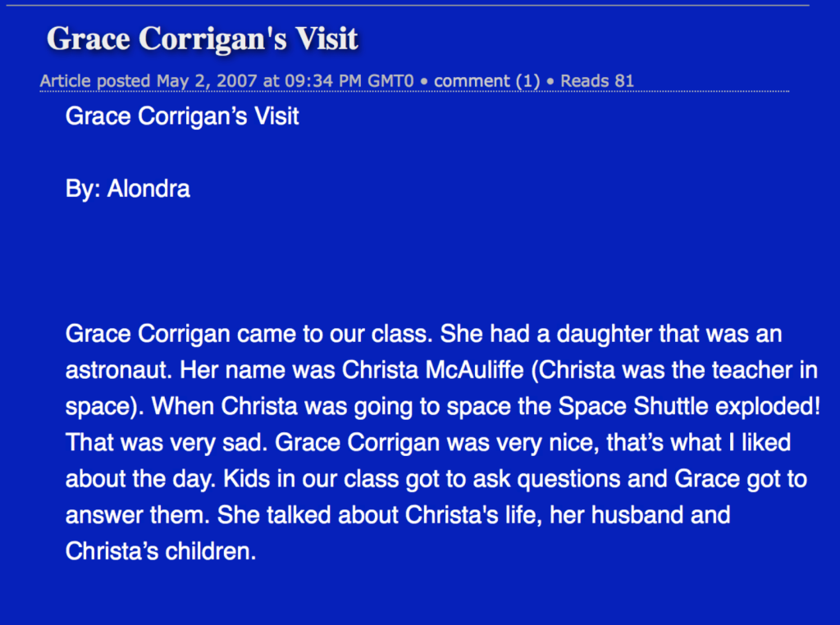Click the word astronaut in the paragraph
Image resolution: width=840 pixels, height=625 pixels.
118,370
